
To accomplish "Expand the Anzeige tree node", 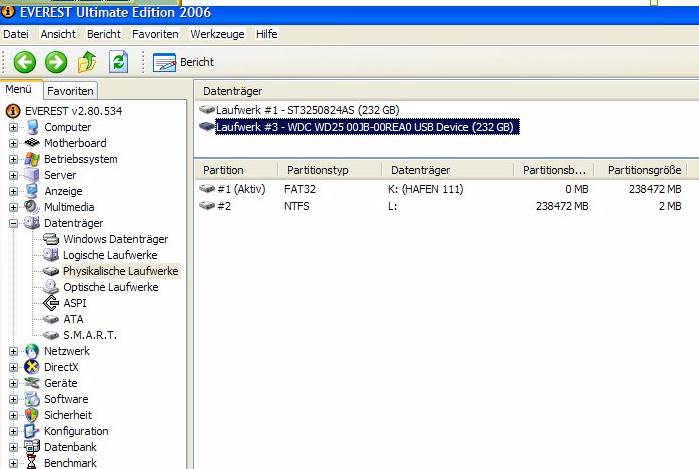I will [x=13, y=192].
